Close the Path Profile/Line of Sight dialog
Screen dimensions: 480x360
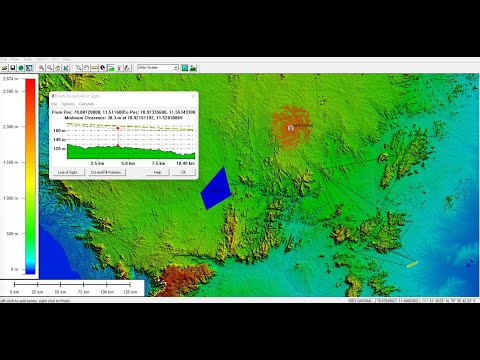[193, 96]
